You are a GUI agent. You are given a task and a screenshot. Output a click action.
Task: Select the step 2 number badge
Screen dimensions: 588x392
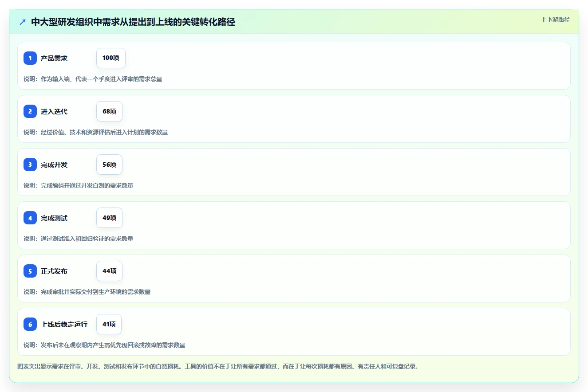[30, 111]
